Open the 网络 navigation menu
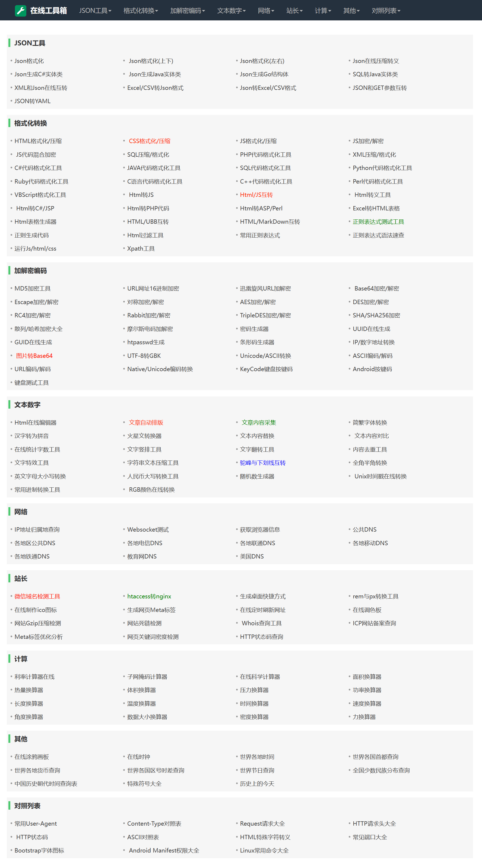 tap(266, 11)
